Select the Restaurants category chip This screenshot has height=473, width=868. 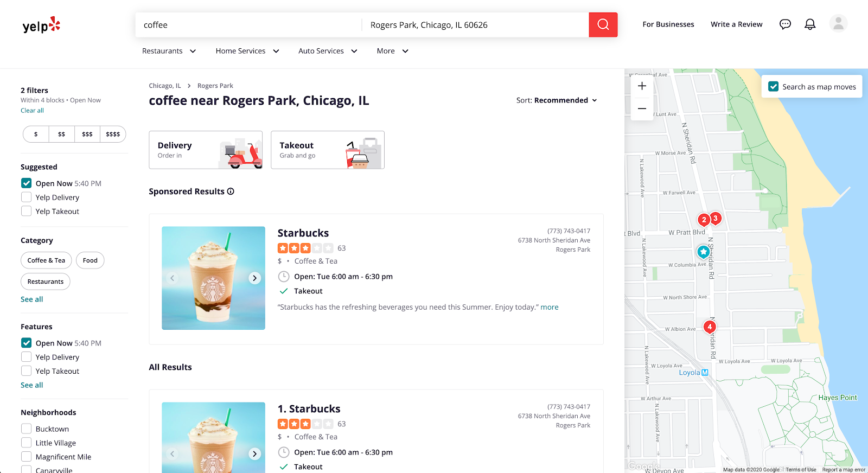pyautogui.click(x=46, y=282)
